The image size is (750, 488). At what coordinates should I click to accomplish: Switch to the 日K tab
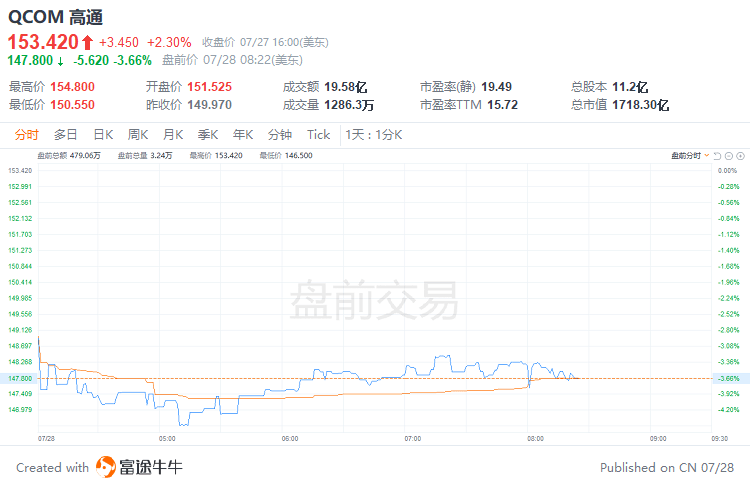click(103, 135)
